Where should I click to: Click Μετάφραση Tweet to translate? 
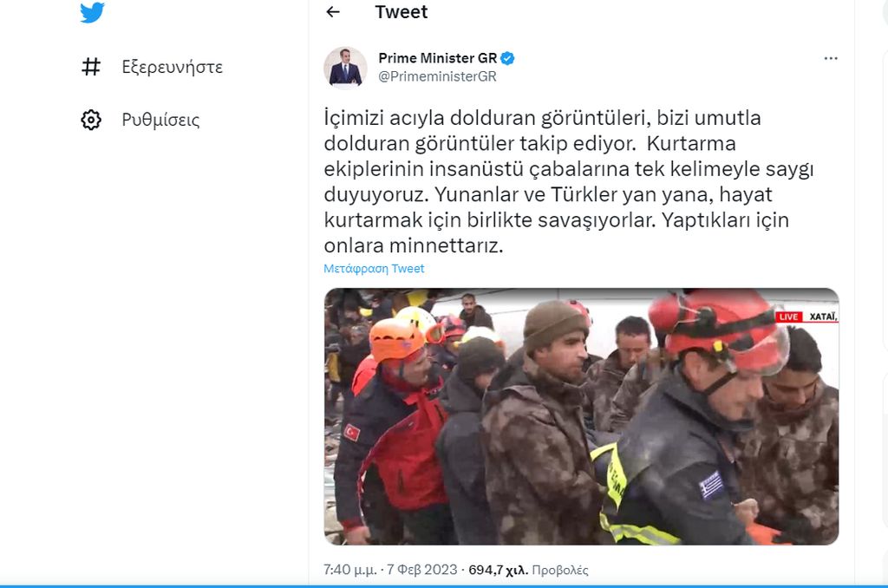pyautogui.click(x=374, y=269)
